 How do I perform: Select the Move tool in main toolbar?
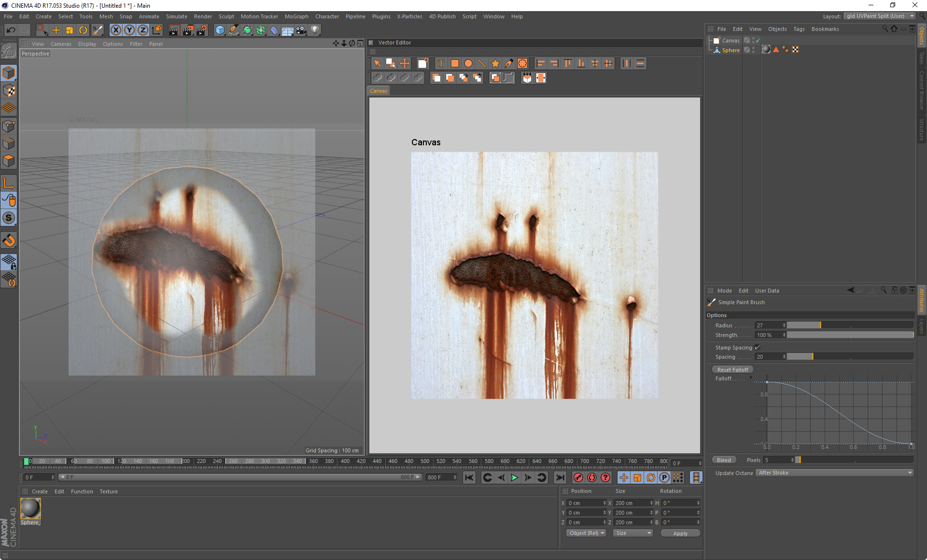pyautogui.click(x=56, y=30)
